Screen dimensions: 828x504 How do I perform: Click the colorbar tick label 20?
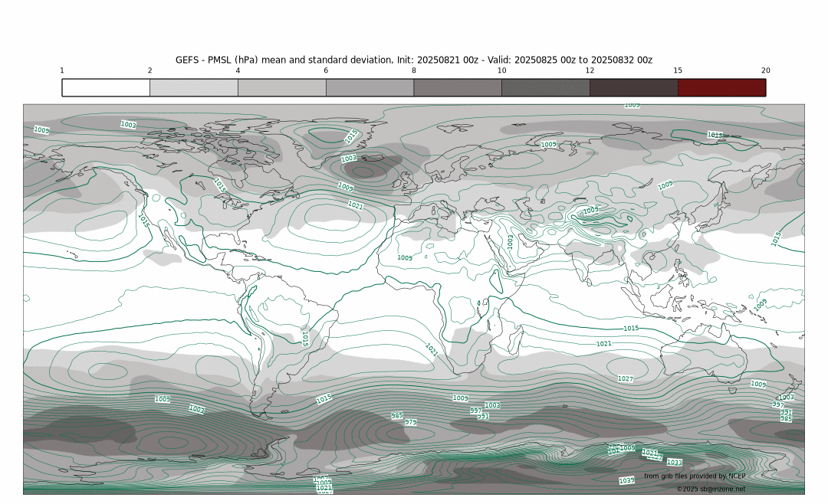765,70
